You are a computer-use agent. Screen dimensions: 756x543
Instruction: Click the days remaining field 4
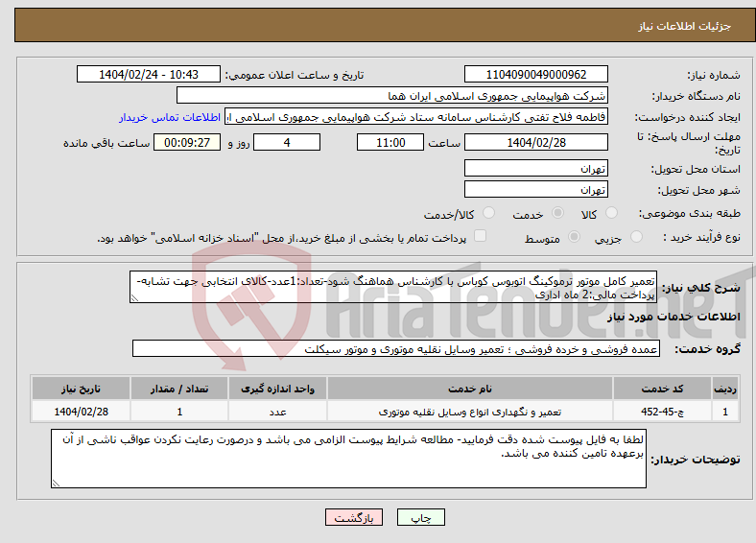point(287,142)
